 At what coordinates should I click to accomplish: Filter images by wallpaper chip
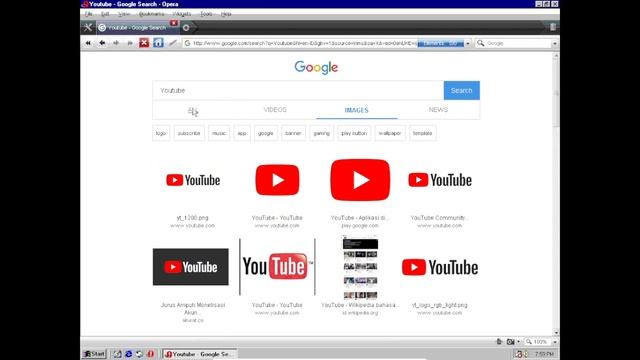(x=390, y=133)
